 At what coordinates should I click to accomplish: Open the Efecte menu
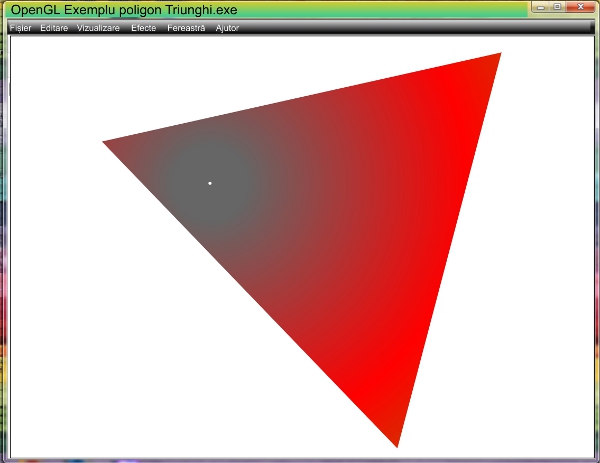pyautogui.click(x=143, y=28)
